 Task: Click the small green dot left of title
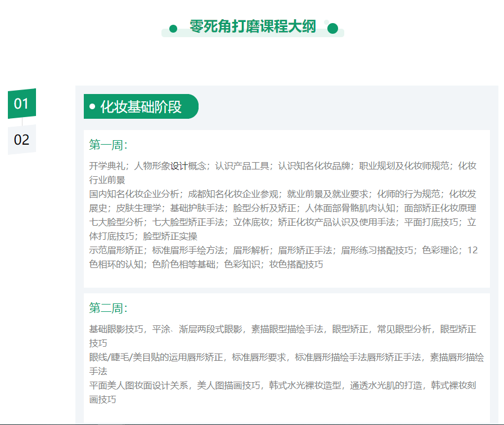click(x=173, y=29)
